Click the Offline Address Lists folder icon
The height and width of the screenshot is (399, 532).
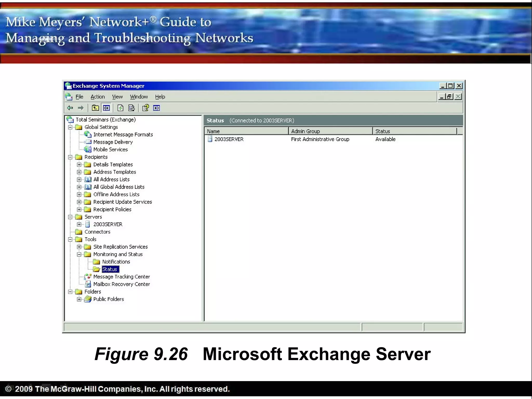[88, 194]
